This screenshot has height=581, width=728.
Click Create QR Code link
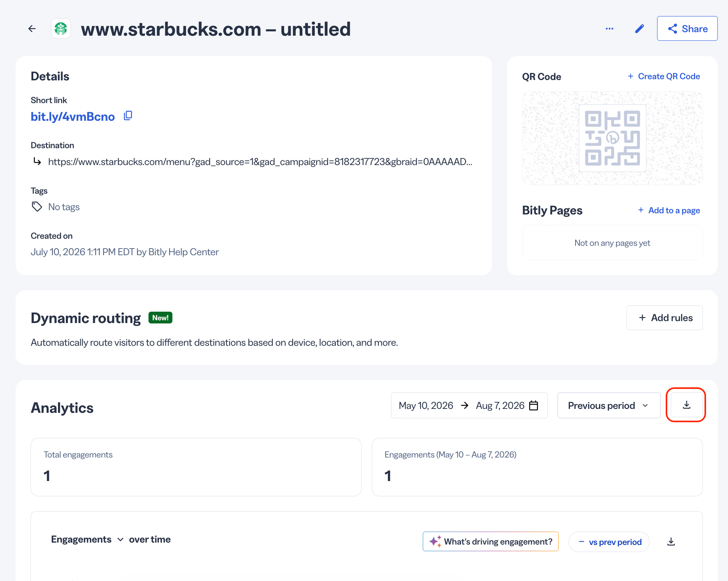click(664, 76)
